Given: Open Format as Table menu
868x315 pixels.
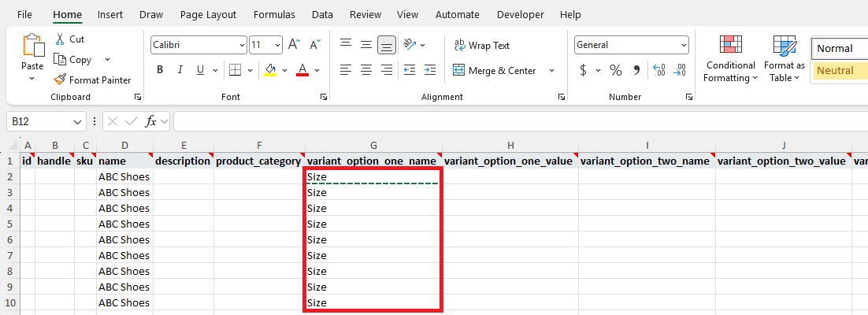Looking at the screenshot, I should pyautogui.click(x=785, y=59).
